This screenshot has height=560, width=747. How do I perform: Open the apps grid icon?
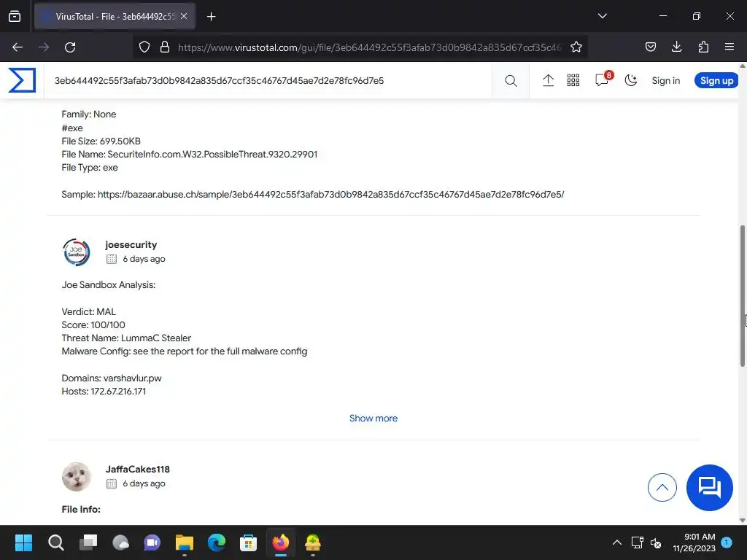[573, 80]
